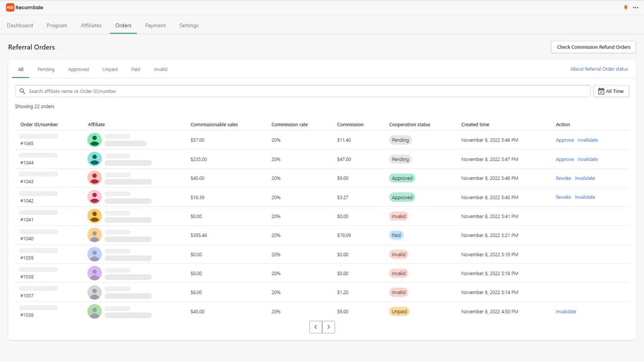Click the Paid status badge of order #1040
This screenshot has width=644, height=362.
click(x=396, y=235)
